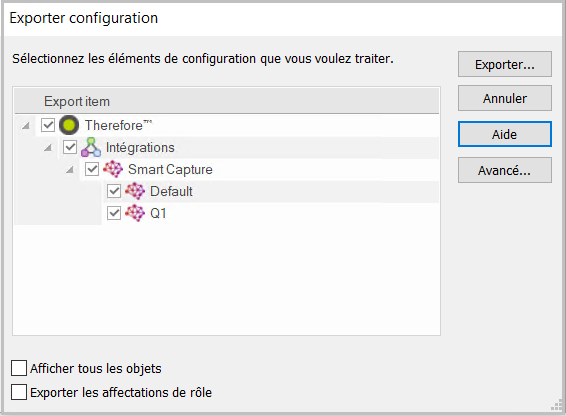Collapse the Smart Capture tree node
The image size is (566, 416).
click(x=70, y=170)
